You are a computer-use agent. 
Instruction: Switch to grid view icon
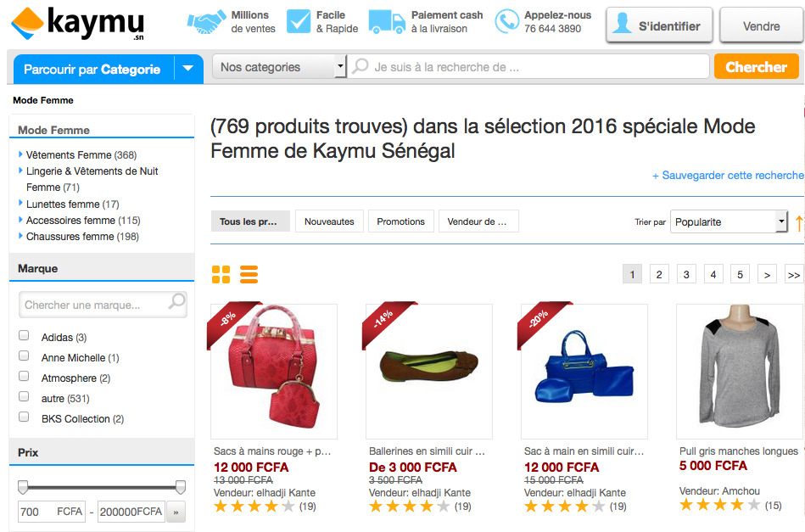pyautogui.click(x=221, y=274)
